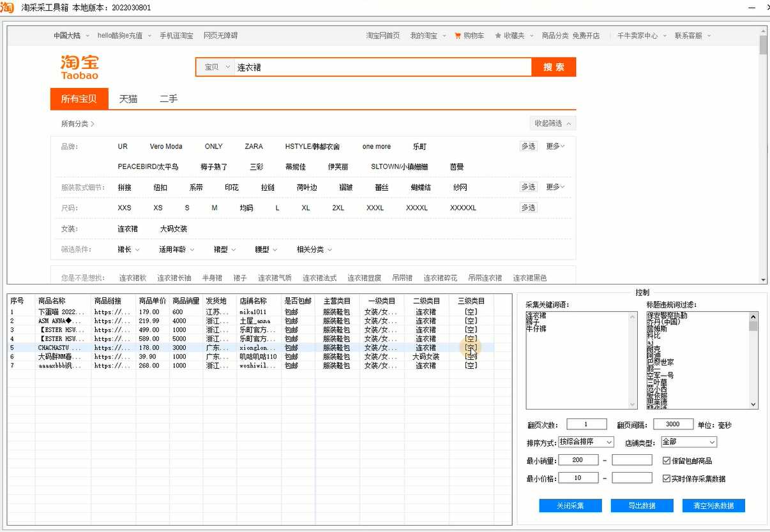Collapse filters with 收起筛选

pyautogui.click(x=552, y=123)
